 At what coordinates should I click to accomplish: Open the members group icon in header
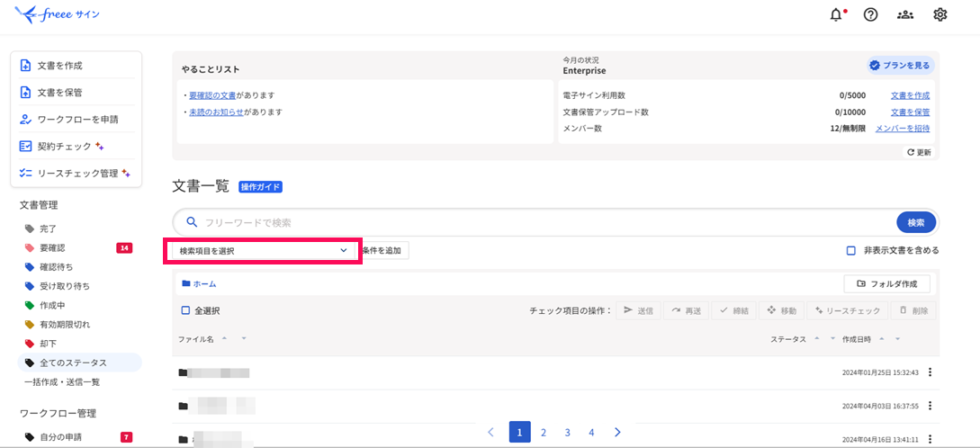point(905,15)
